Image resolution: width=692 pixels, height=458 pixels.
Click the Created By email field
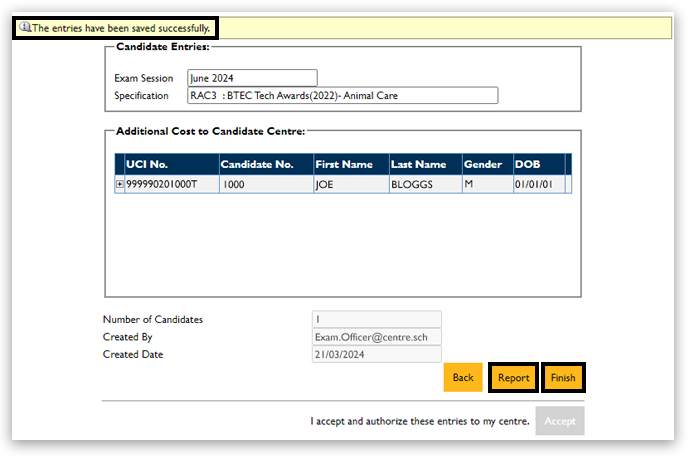[376, 337]
